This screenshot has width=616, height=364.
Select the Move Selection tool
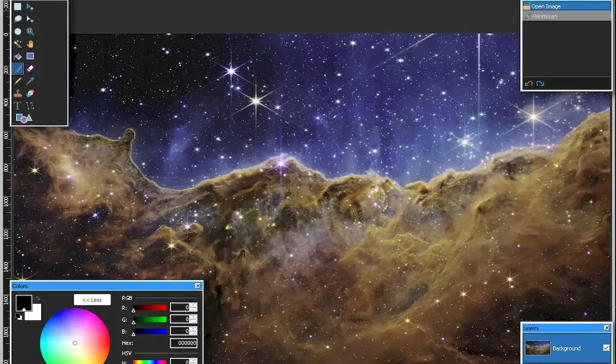(x=30, y=19)
